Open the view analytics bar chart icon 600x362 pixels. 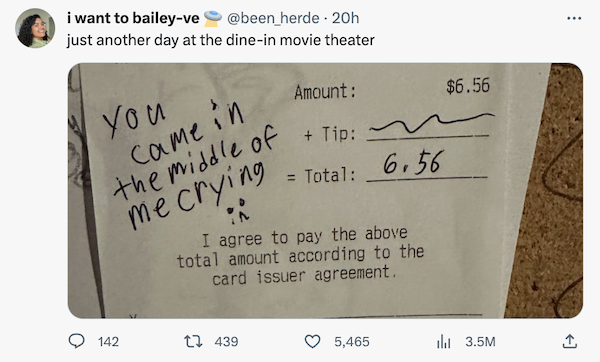[x=443, y=341]
